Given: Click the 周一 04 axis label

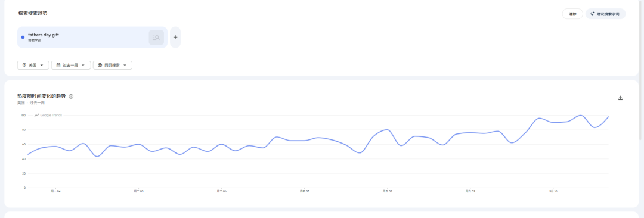Looking at the screenshot, I should (56, 191).
